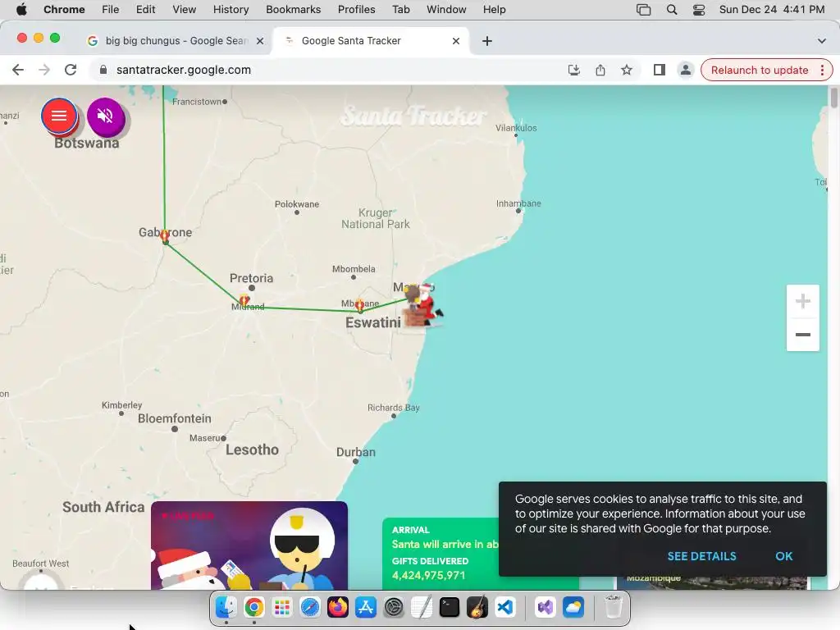Select the Google Santa Tracker tab
Screen dimensions: 840x630
(x=372, y=41)
